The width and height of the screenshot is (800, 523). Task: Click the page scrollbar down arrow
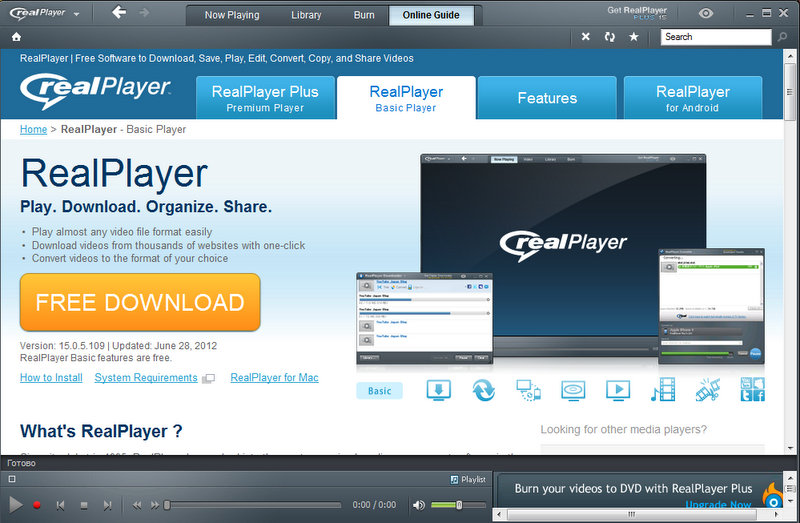790,448
